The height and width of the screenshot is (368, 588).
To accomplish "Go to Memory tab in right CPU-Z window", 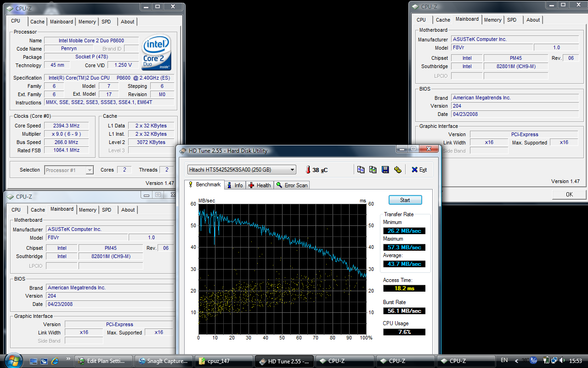I will pos(493,20).
